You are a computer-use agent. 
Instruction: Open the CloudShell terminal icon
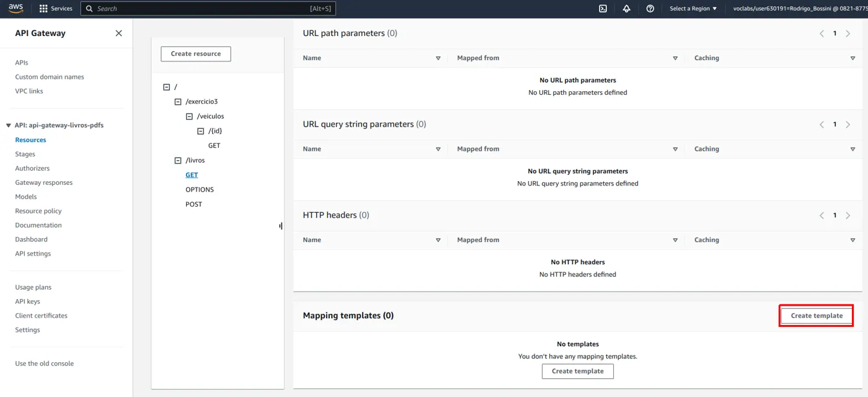603,9
